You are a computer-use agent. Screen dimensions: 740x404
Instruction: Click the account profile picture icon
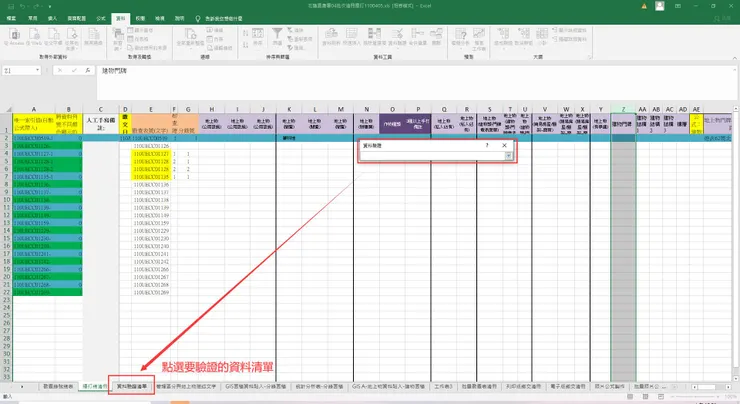point(659,6)
